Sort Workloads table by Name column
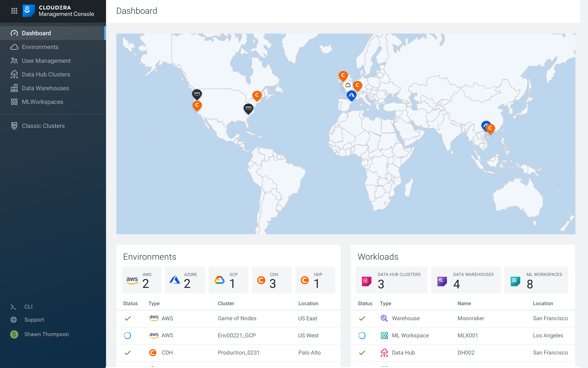Viewport: 588px width, 368px height. pyautogui.click(x=464, y=303)
